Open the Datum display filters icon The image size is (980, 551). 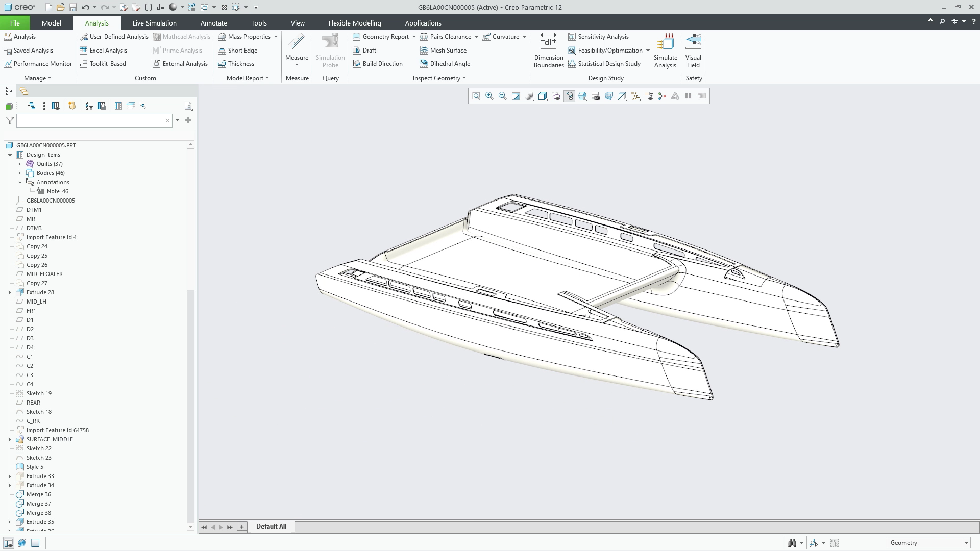click(x=635, y=96)
